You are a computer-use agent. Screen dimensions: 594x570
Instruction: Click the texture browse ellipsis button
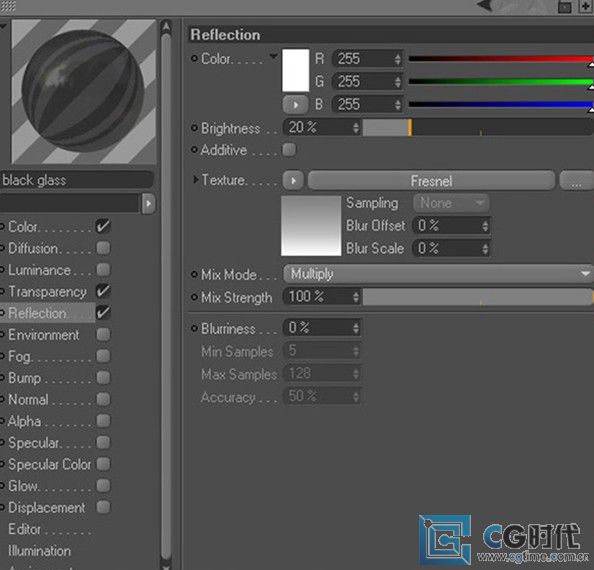coord(576,181)
